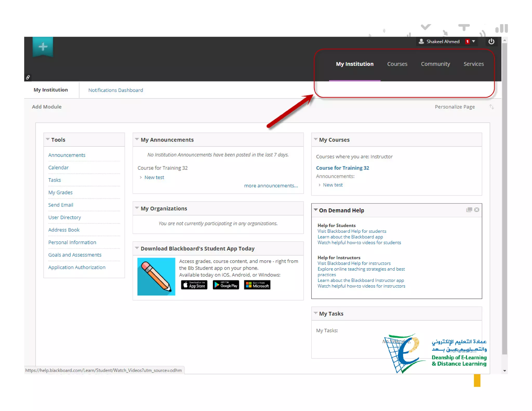Image resolution: width=532 pixels, height=411 pixels.
Task: Click the teal plus bookmark icon
Action: 43,47
